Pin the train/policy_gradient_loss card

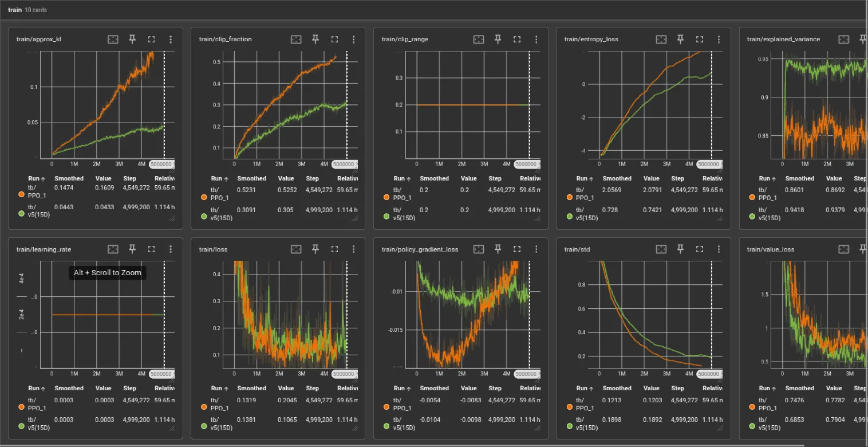(498, 249)
